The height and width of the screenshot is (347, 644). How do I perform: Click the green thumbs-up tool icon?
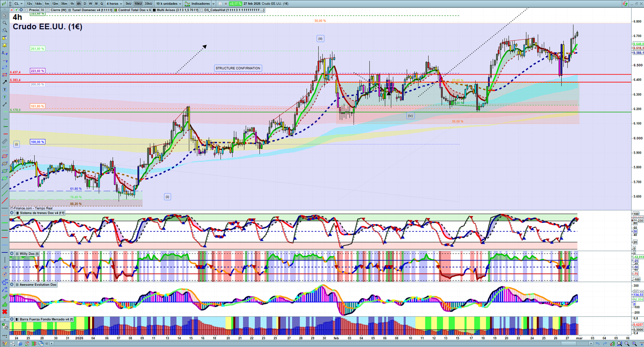click(x=4, y=304)
